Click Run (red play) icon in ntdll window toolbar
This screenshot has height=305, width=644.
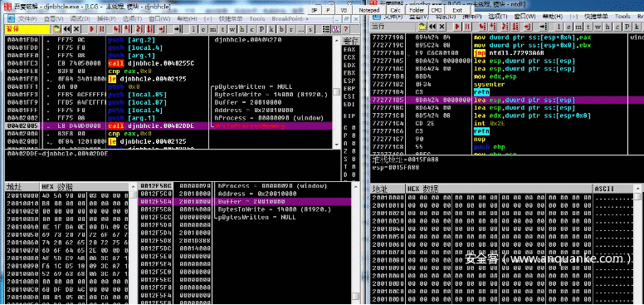[x=456, y=27]
